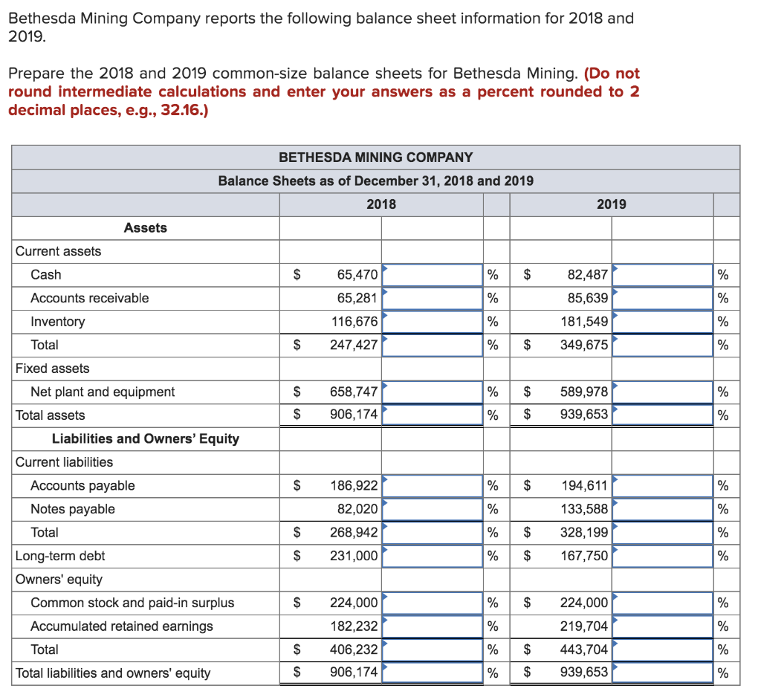The width and height of the screenshot is (761, 700).
Task: Click 2018 current assets Total percent field
Action: click(x=432, y=345)
